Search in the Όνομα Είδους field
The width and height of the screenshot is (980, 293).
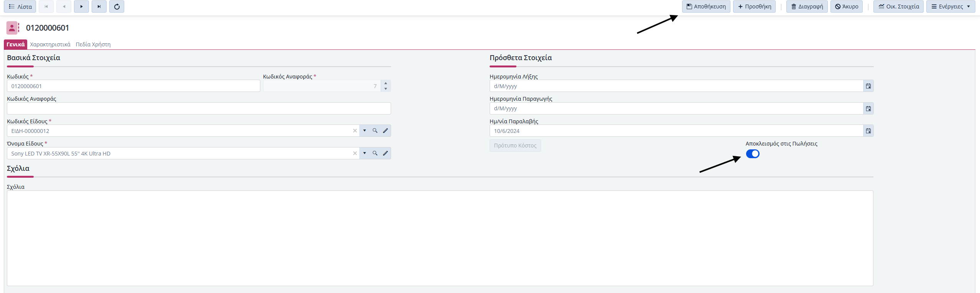tap(375, 153)
